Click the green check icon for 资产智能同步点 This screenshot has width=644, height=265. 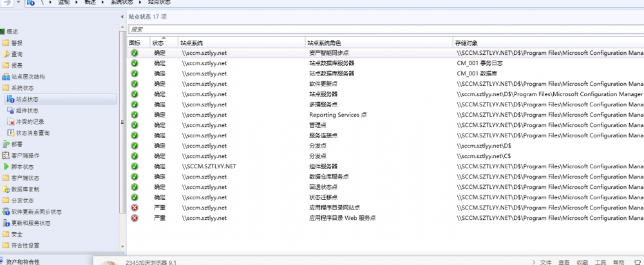(135, 53)
